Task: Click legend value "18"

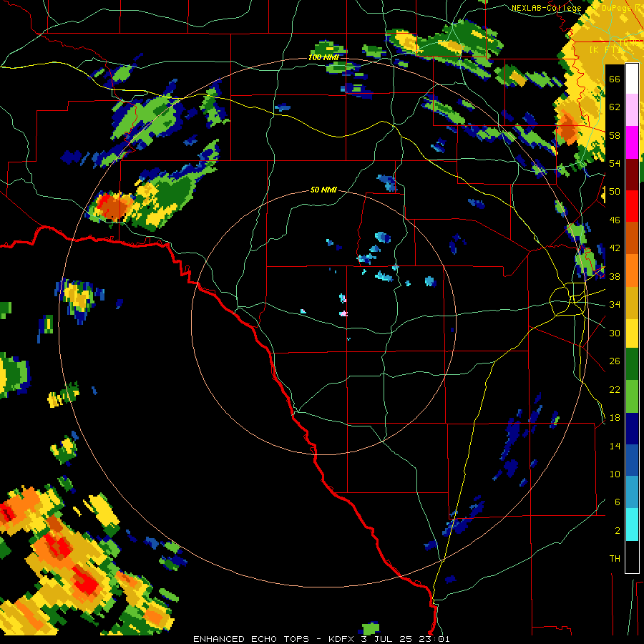Action: 615,418
